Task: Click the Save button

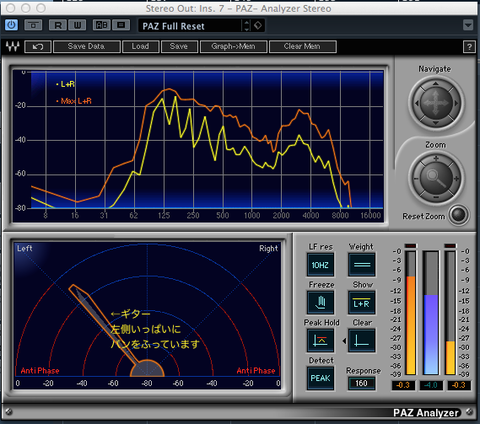Action: click(x=179, y=47)
